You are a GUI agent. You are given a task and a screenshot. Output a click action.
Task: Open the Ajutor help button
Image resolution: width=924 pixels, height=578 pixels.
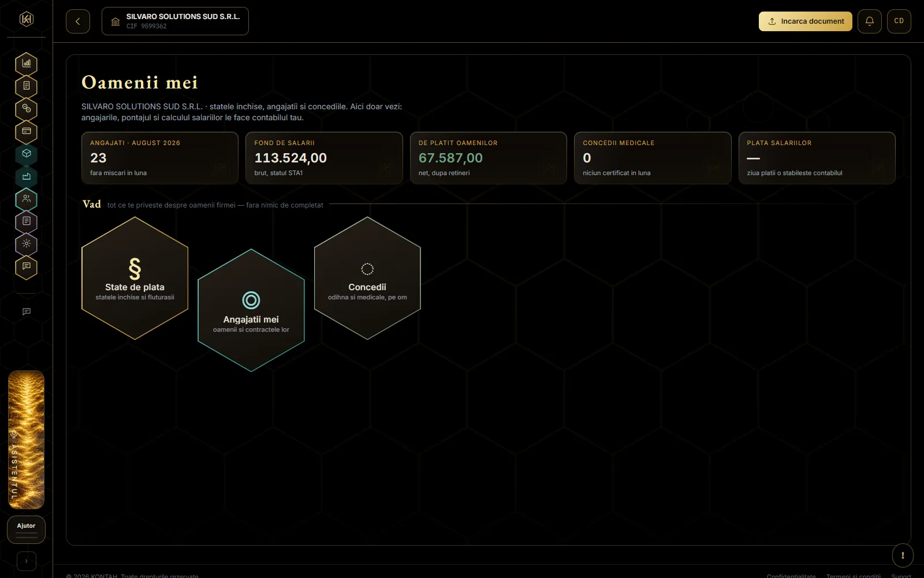[26, 529]
